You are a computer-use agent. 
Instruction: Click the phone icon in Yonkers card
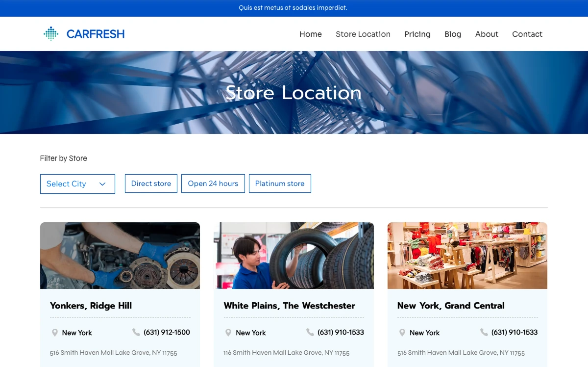(x=136, y=332)
